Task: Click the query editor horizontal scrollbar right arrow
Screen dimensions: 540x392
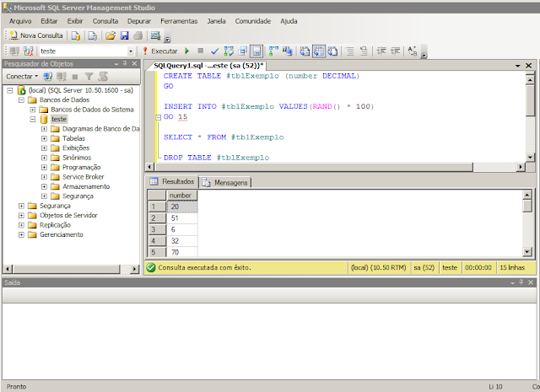Action: (521, 167)
